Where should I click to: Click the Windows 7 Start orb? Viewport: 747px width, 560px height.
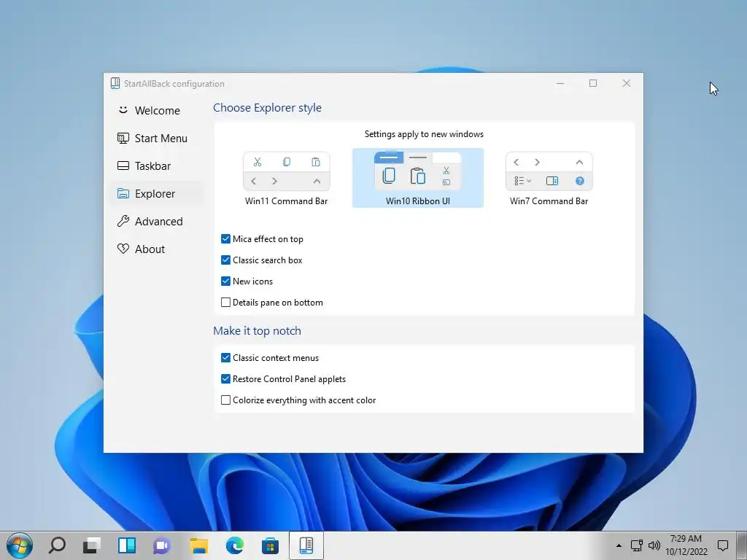click(20, 545)
